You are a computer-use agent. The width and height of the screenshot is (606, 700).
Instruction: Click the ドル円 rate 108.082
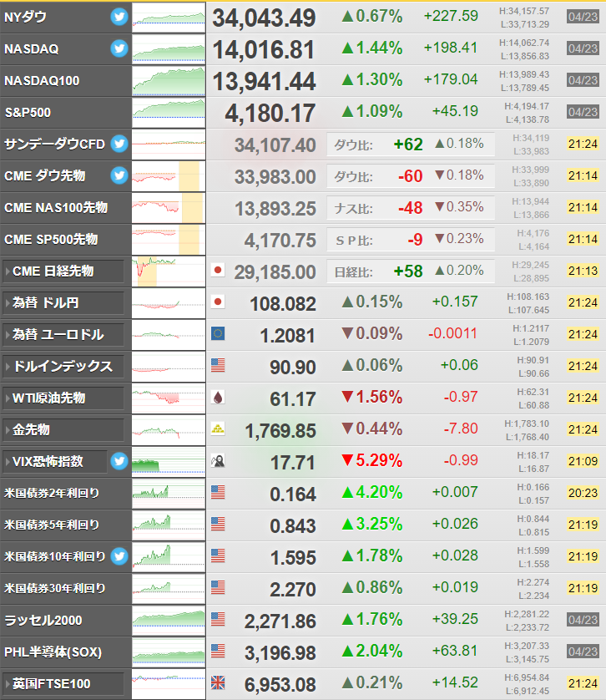(283, 304)
